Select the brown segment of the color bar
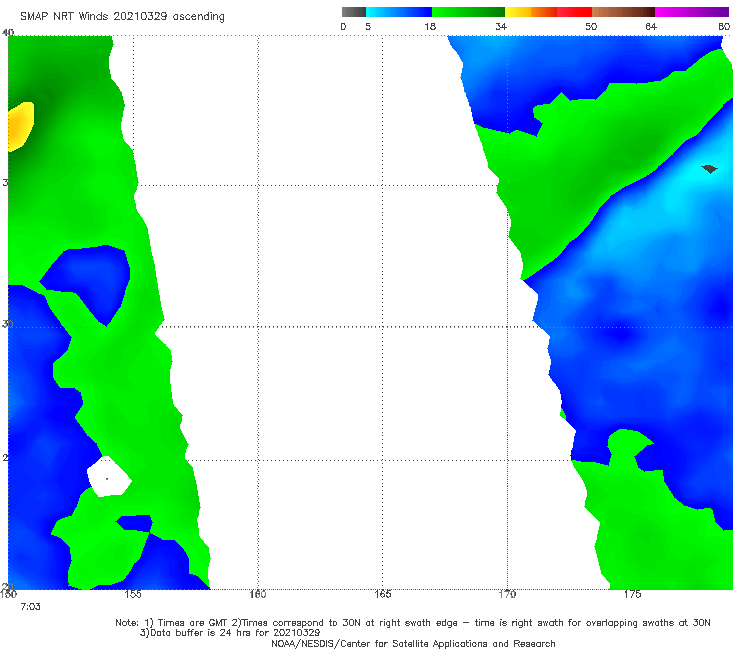 (x=623, y=12)
